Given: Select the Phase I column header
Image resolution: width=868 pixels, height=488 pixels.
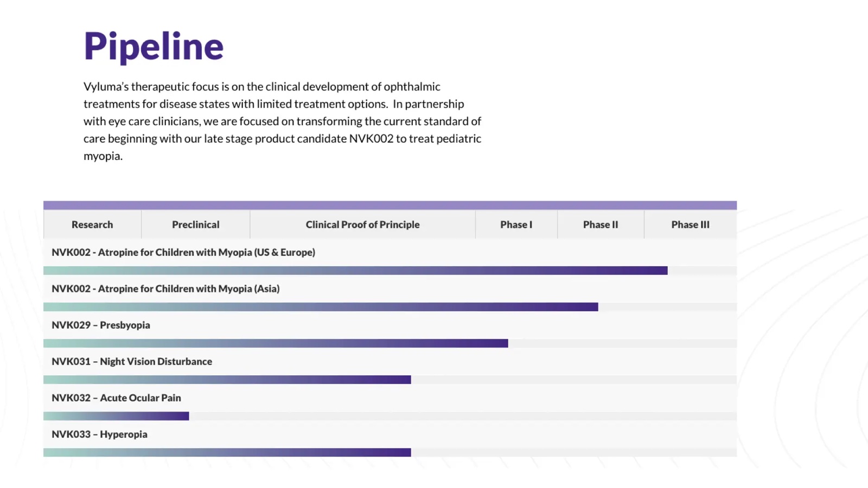Looking at the screenshot, I should click(x=516, y=224).
